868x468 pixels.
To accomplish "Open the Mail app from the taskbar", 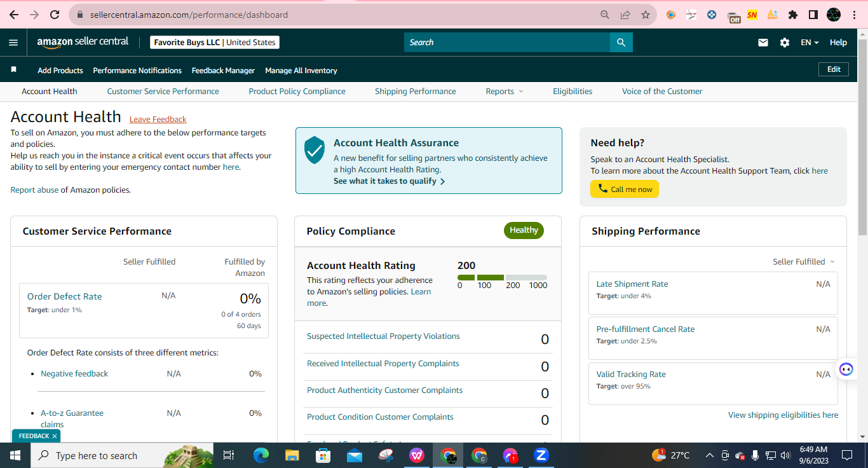I will tap(355, 455).
